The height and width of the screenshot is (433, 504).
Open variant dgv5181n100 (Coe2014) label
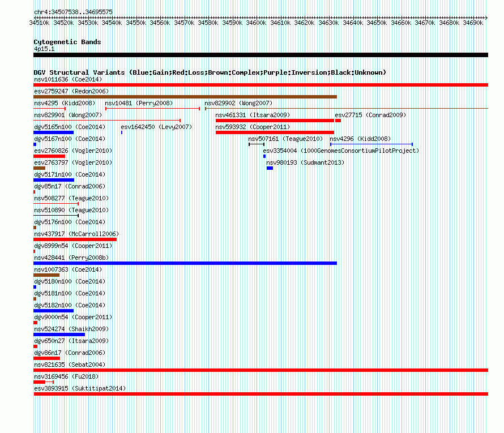click(70, 293)
